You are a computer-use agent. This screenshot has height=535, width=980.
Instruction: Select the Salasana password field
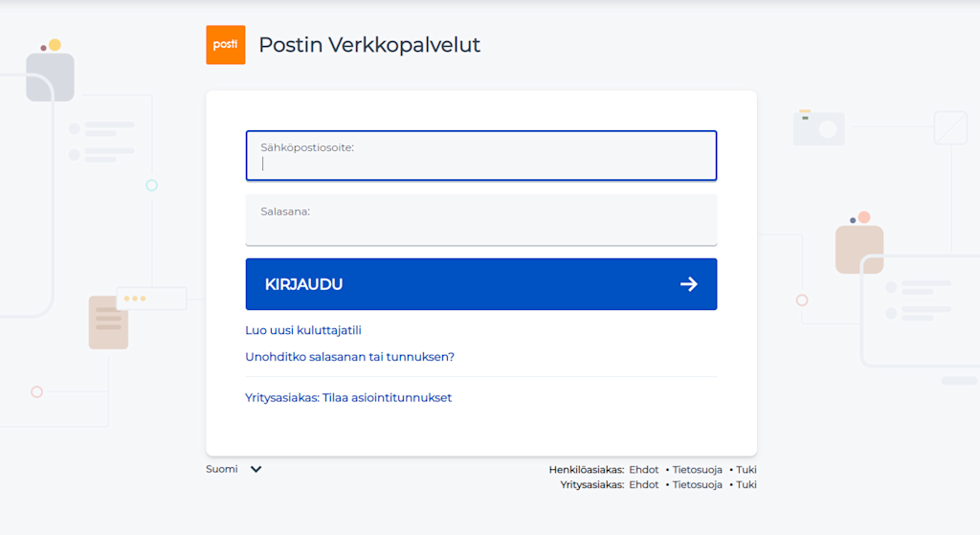[x=481, y=220]
